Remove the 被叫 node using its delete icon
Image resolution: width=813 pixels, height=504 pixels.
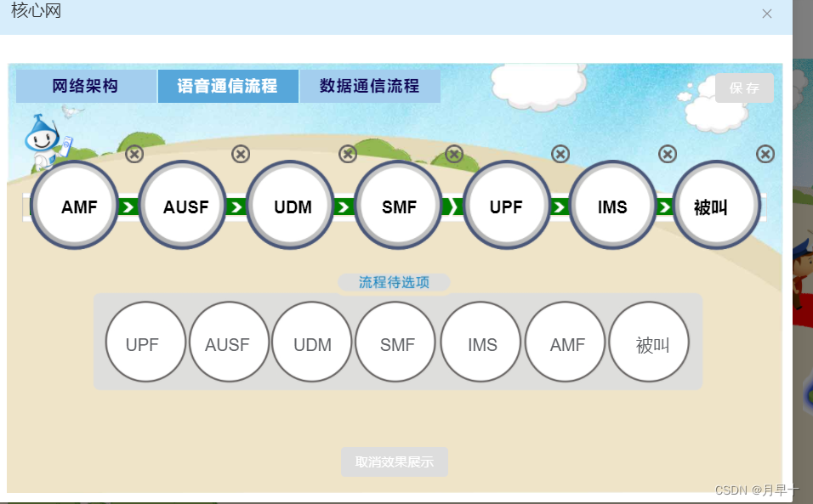point(765,155)
